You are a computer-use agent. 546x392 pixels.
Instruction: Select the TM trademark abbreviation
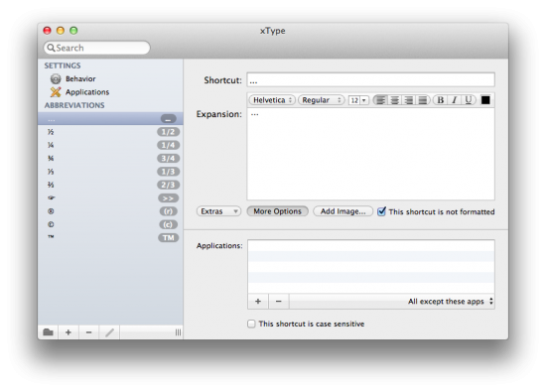[110, 238]
